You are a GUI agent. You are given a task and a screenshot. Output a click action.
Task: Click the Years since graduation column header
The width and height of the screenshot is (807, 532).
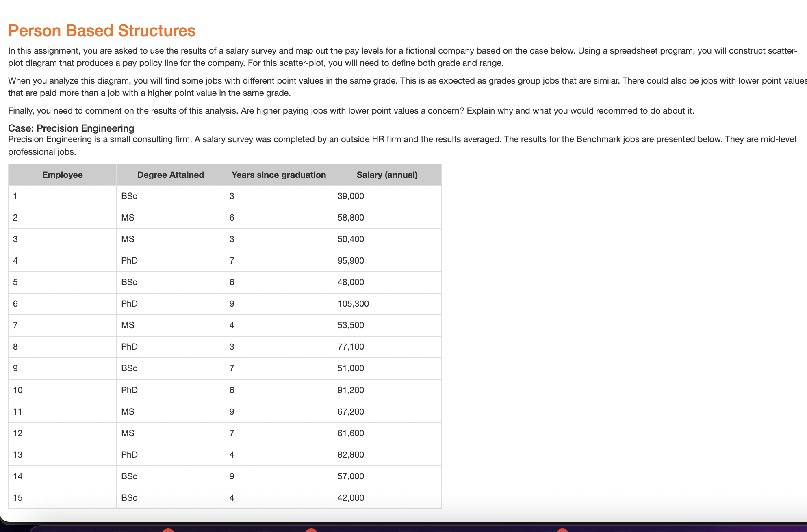point(278,175)
